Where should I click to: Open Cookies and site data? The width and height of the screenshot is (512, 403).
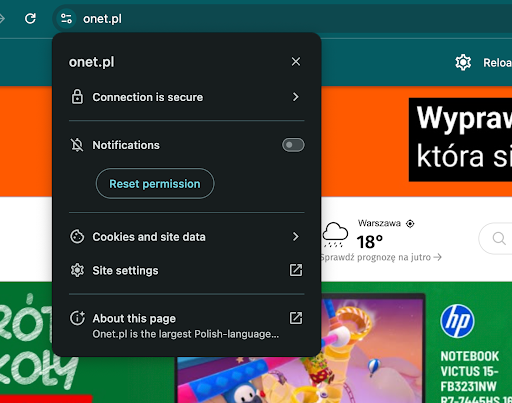(x=186, y=237)
